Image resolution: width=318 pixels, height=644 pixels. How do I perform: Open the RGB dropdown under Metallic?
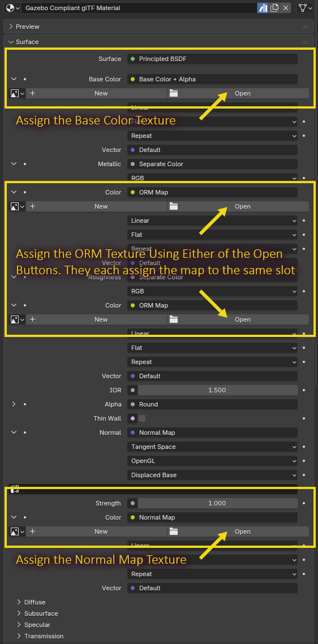tap(212, 178)
